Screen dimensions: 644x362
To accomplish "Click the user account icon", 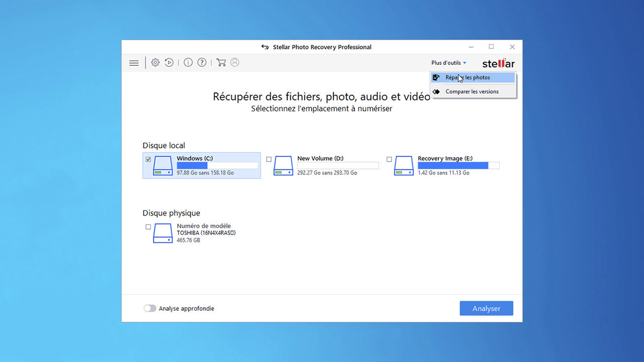I will coord(234,62).
